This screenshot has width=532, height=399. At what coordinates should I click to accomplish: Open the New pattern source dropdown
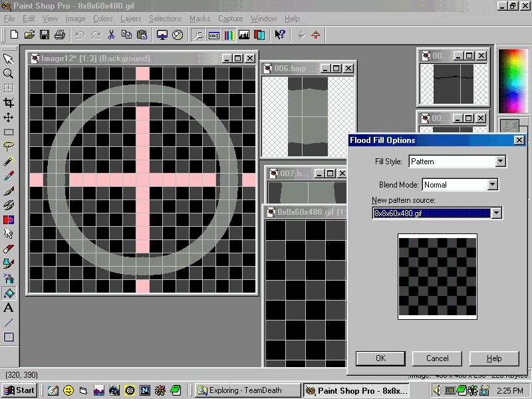(495, 213)
